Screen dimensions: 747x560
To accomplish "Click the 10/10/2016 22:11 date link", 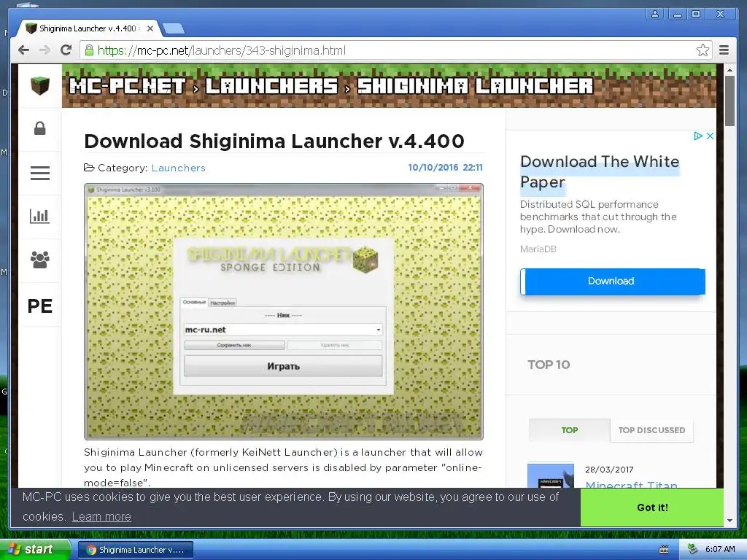I will pyautogui.click(x=446, y=168).
